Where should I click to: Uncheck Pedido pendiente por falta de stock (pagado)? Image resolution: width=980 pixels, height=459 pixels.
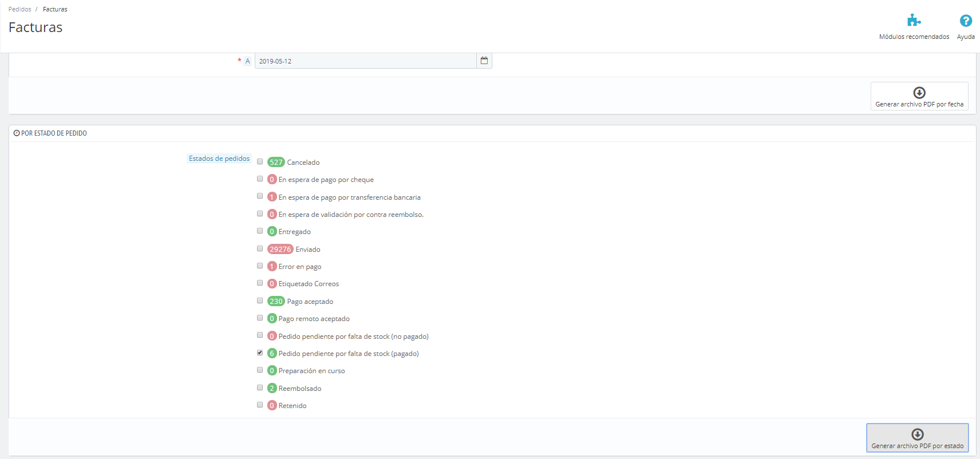click(x=260, y=353)
